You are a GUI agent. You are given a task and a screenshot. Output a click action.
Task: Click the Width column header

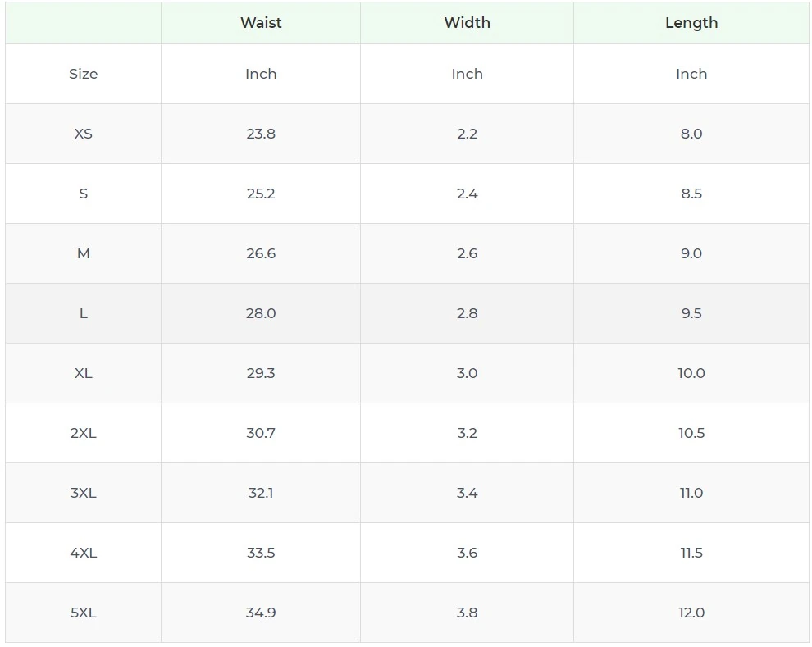pos(467,23)
